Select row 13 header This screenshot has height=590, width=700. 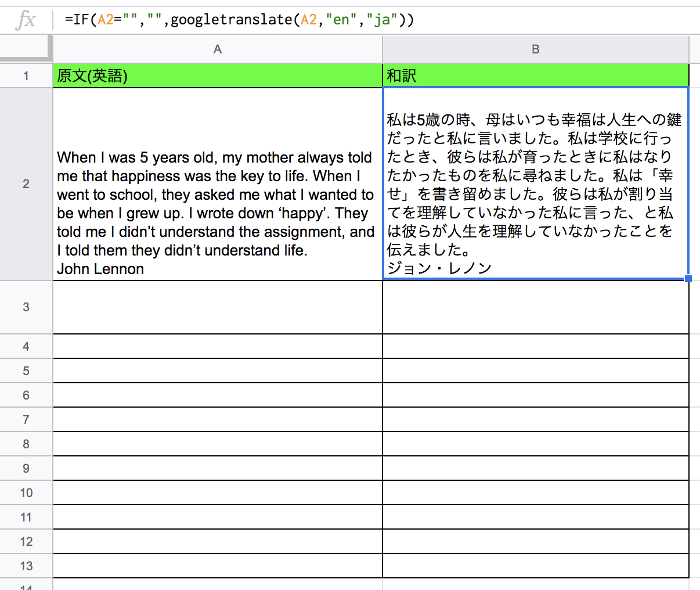point(26,566)
